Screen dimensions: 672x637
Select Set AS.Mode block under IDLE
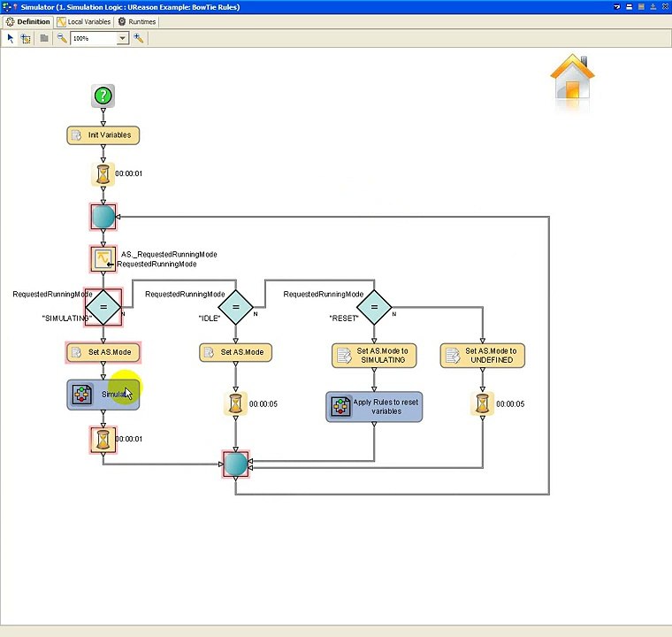235,352
